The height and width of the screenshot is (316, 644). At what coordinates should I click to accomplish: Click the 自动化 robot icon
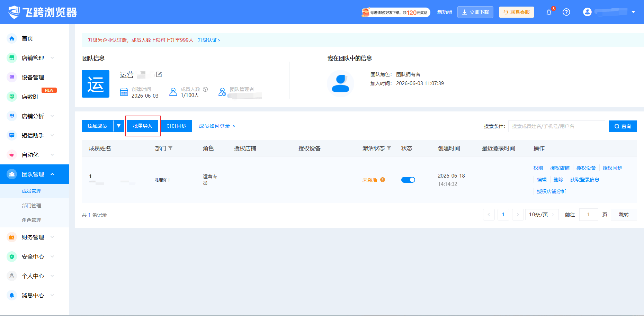[12, 155]
